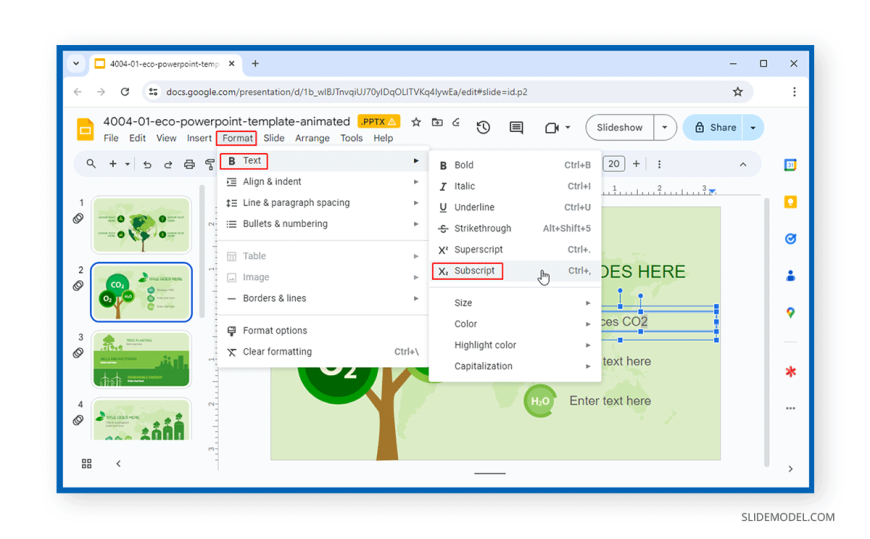Choose Subscript in the Text submenu
This screenshot has height=539, width=870.
(515, 271)
